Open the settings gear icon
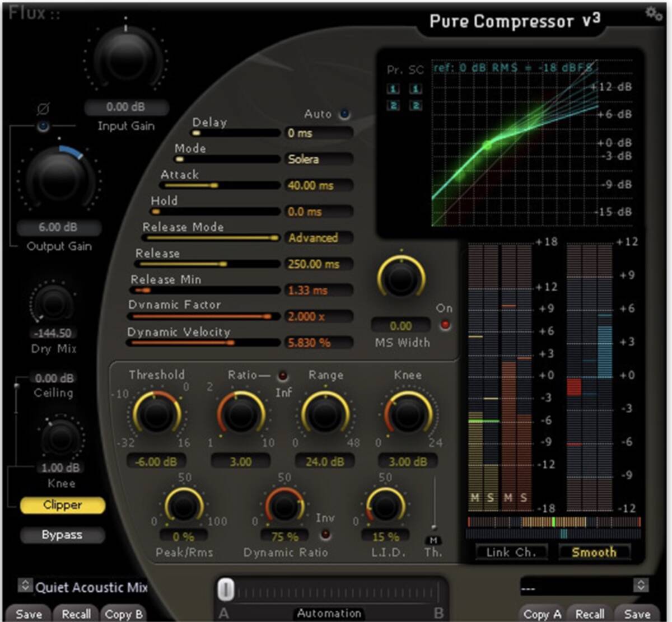The height and width of the screenshot is (622, 672). pos(654,13)
